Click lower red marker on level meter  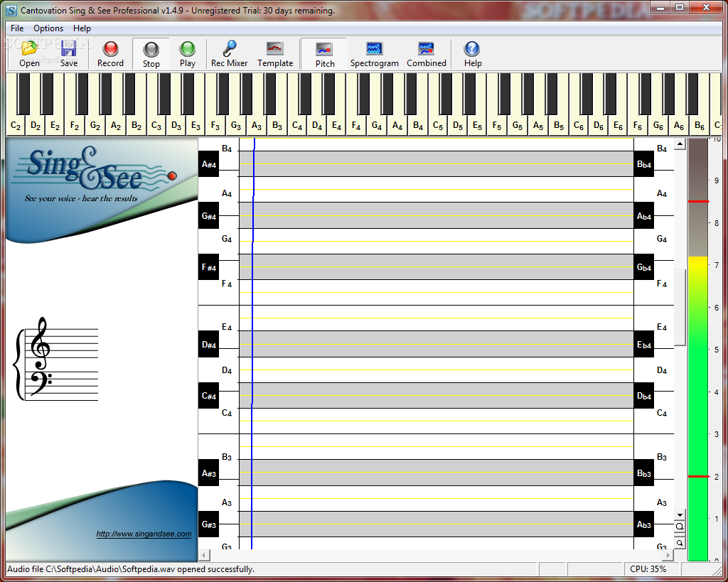(x=698, y=477)
